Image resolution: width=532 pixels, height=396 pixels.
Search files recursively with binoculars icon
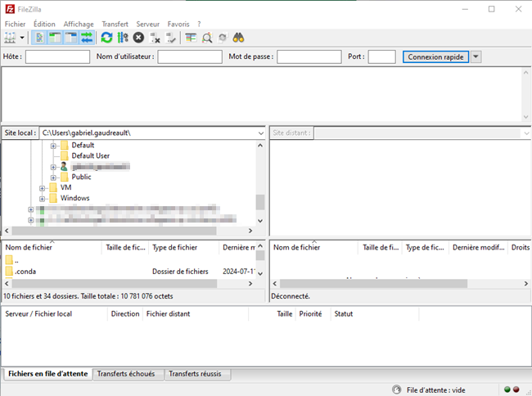point(238,38)
